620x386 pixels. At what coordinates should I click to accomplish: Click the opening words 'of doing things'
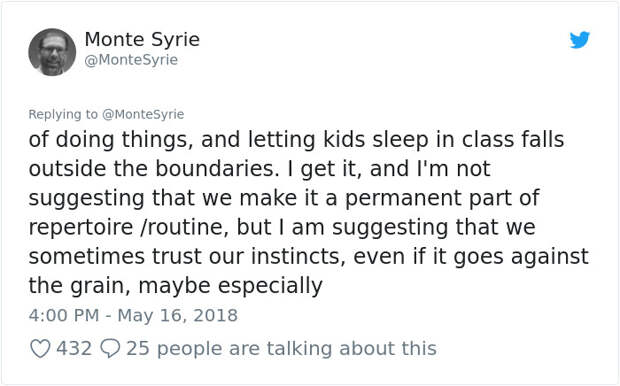(x=111, y=140)
